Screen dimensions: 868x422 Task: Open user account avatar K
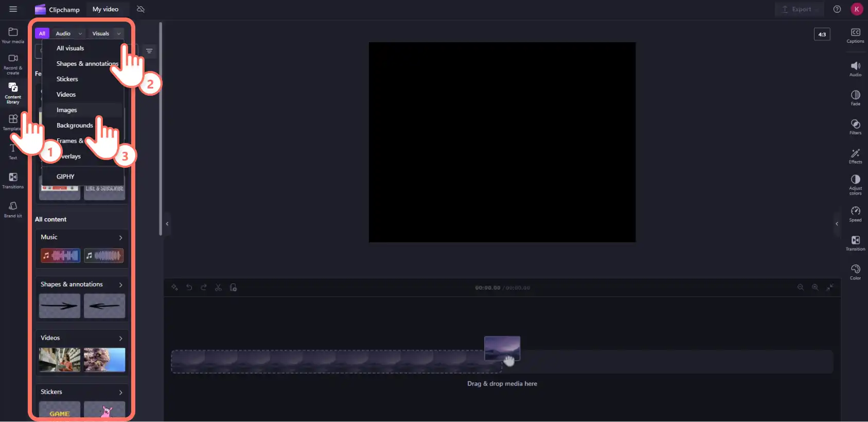click(x=857, y=9)
